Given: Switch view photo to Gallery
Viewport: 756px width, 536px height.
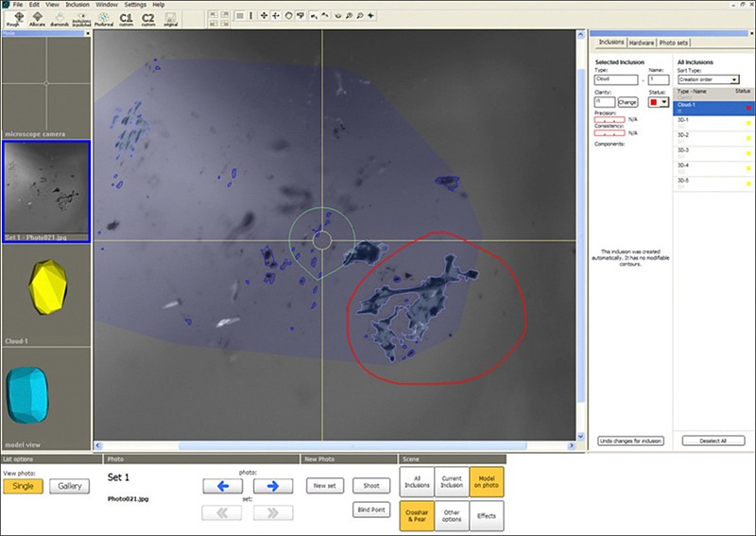Looking at the screenshot, I should click(x=70, y=486).
